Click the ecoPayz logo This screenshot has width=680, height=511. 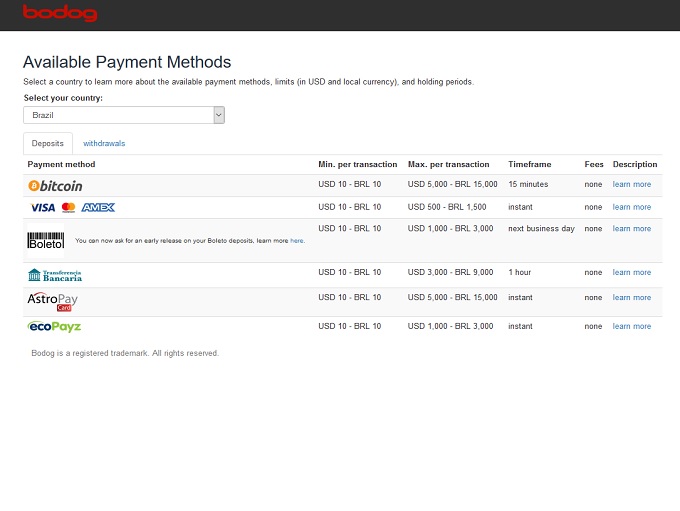pos(54,327)
